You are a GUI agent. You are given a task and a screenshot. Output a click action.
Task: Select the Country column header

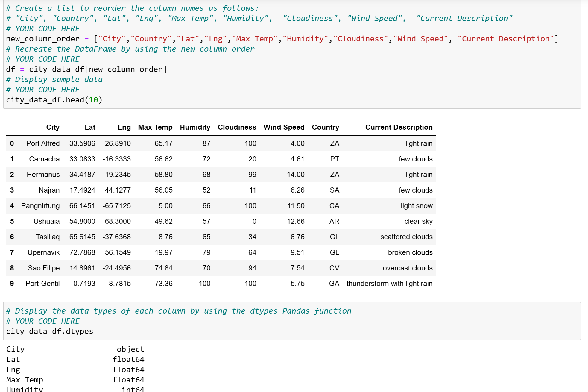click(326, 127)
